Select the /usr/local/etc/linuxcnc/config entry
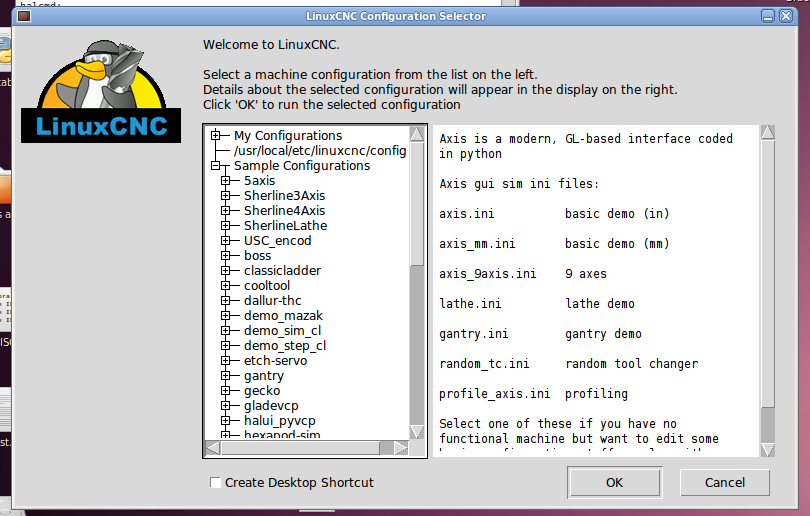This screenshot has width=810, height=516. (320, 151)
